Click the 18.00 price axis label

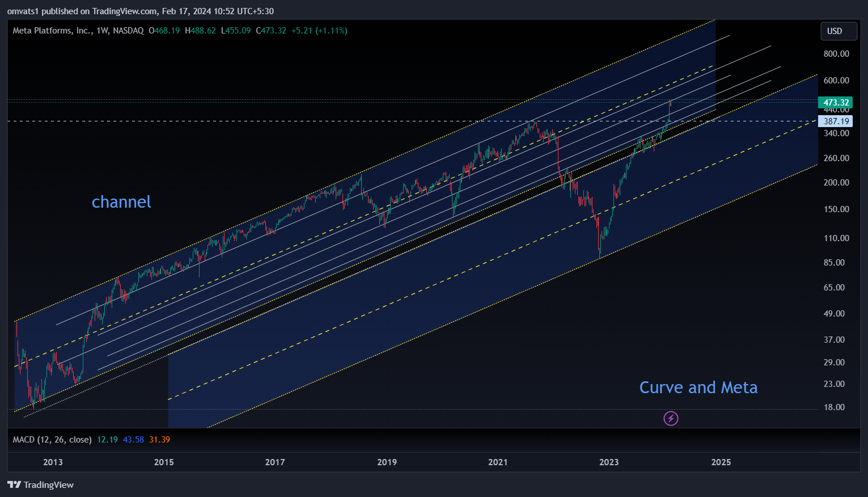click(x=834, y=407)
